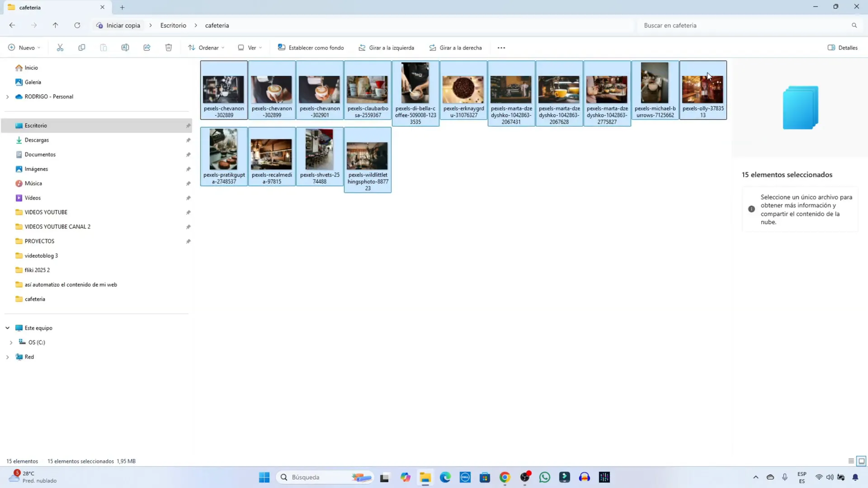Open the Ordenar dropdown
Screen dimensions: 868x488
tap(206, 48)
